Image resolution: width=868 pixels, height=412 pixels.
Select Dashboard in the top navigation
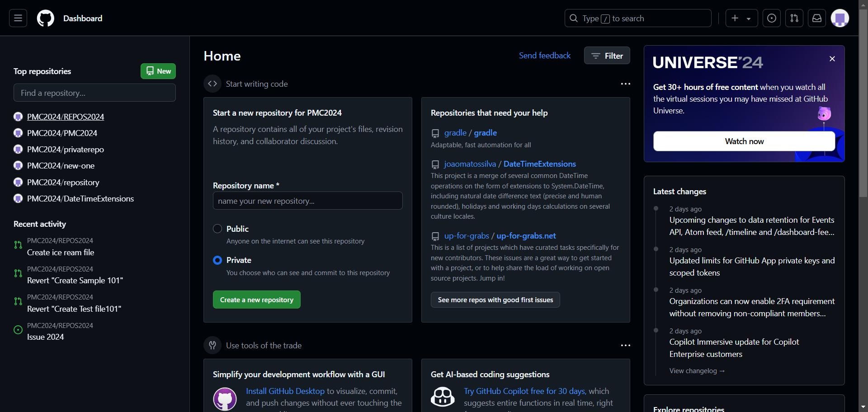(x=82, y=18)
